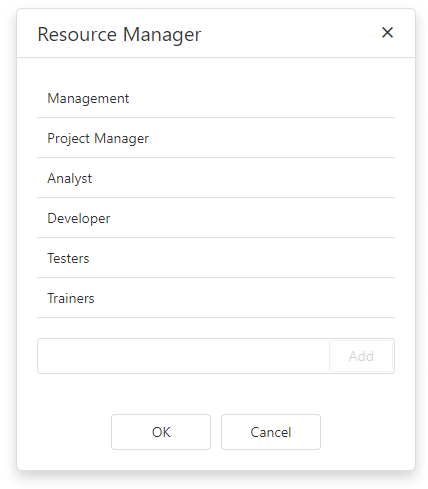Select the Testers resource row

click(216, 258)
